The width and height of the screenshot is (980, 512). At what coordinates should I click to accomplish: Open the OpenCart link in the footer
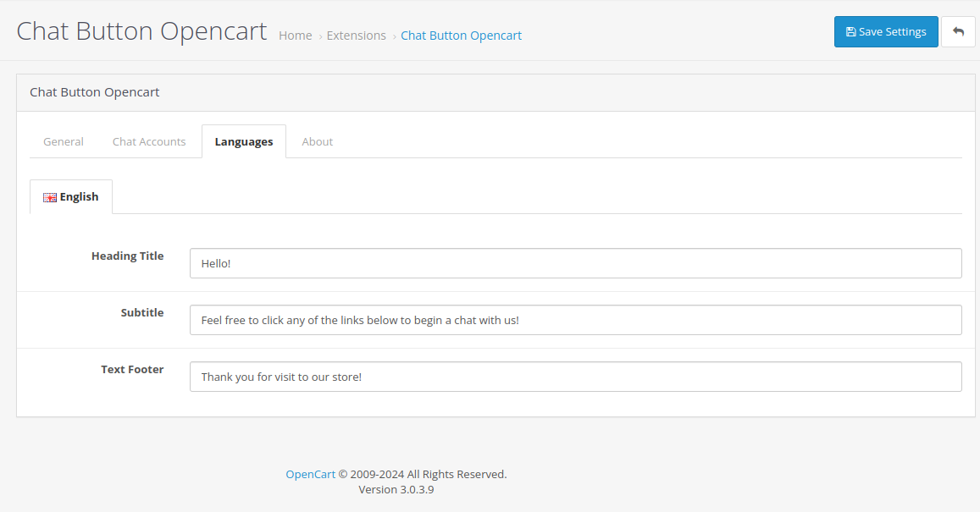click(x=310, y=474)
